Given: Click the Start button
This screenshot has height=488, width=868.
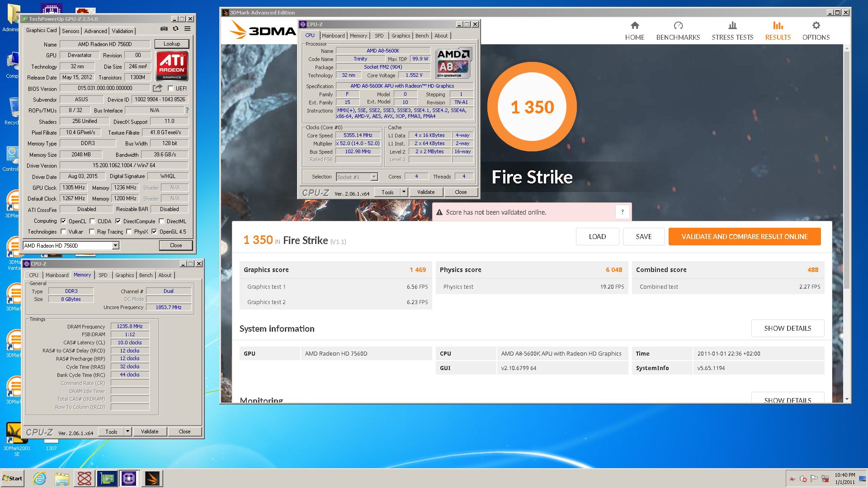Looking at the screenshot, I should click(12, 479).
